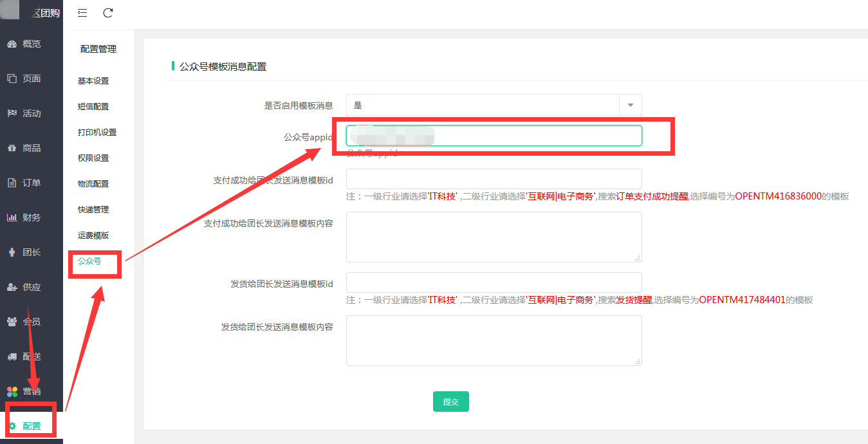Image resolution: width=868 pixels, height=444 pixels.
Task: Select 公众号 submenu item
Action: (89, 261)
